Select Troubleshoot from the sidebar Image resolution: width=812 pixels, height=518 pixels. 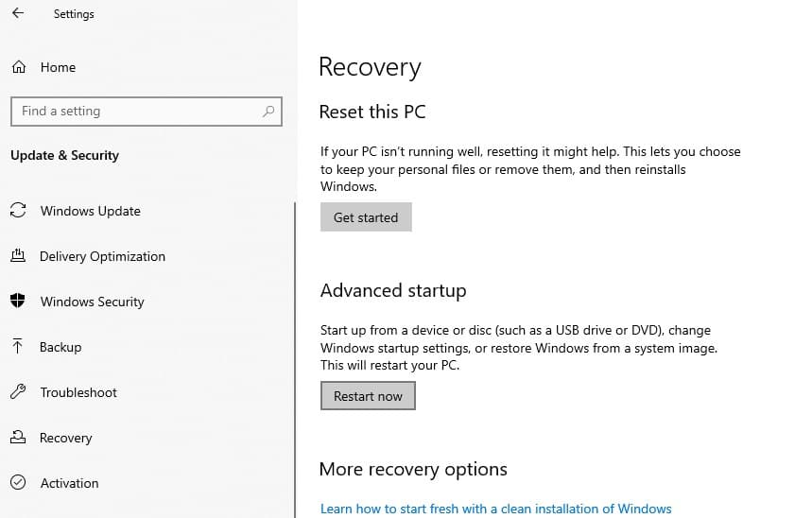78,392
